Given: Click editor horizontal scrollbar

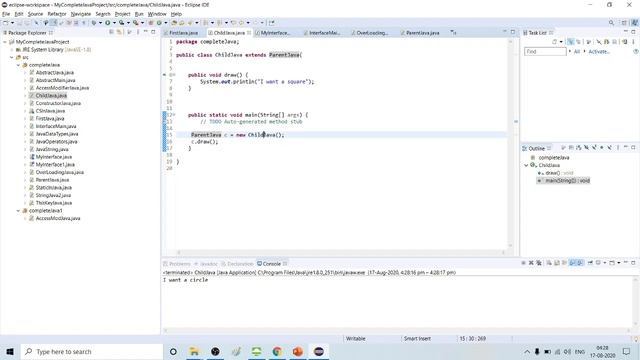Looking at the screenshot, I should pos(341,252).
